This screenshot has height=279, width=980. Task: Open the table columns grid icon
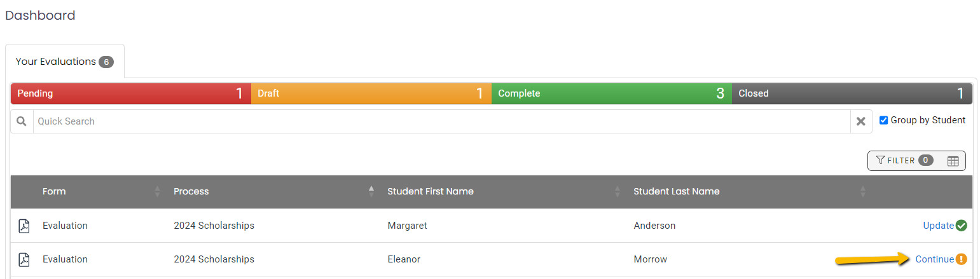point(953,161)
